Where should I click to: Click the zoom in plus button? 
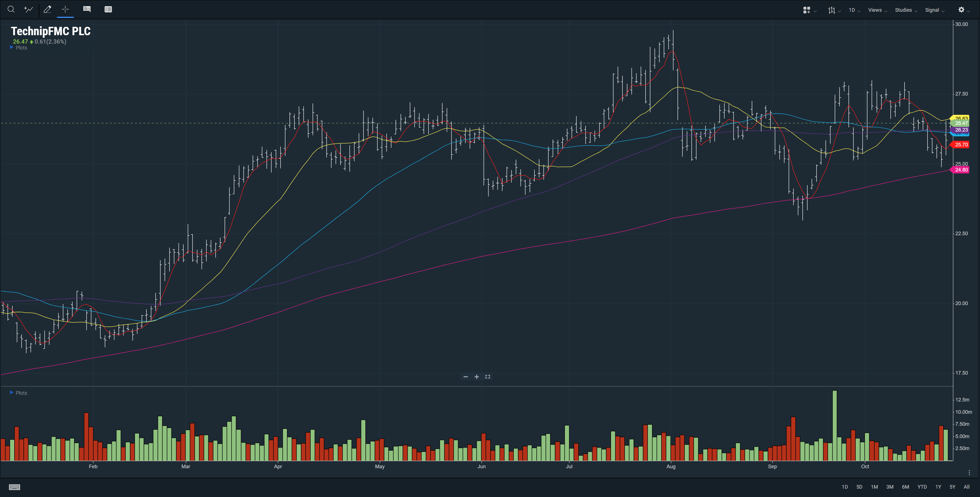pos(477,377)
